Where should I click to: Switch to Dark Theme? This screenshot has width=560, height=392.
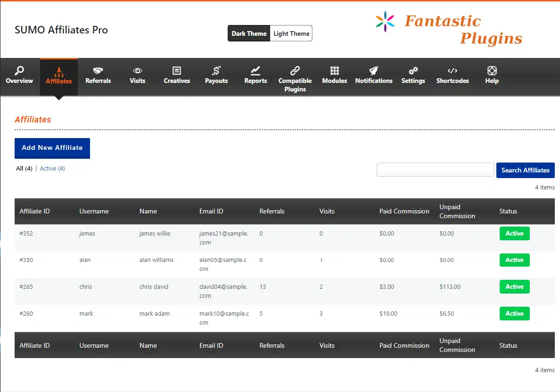tap(249, 33)
